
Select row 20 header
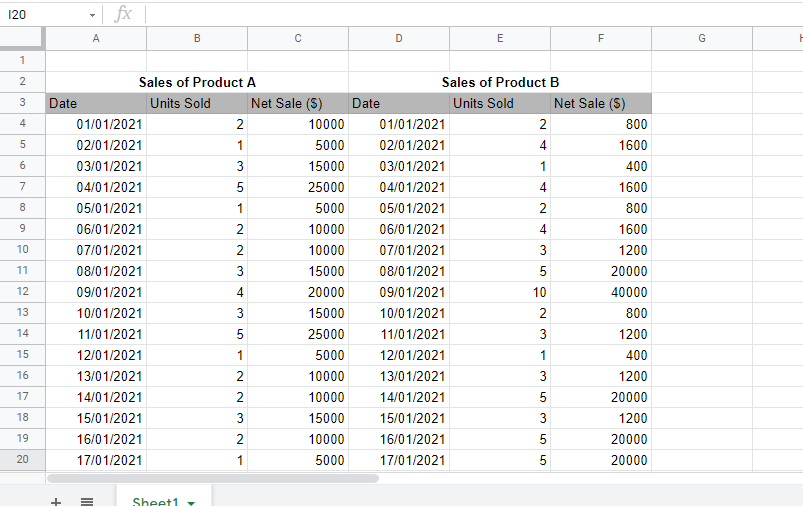pyautogui.click(x=23, y=459)
